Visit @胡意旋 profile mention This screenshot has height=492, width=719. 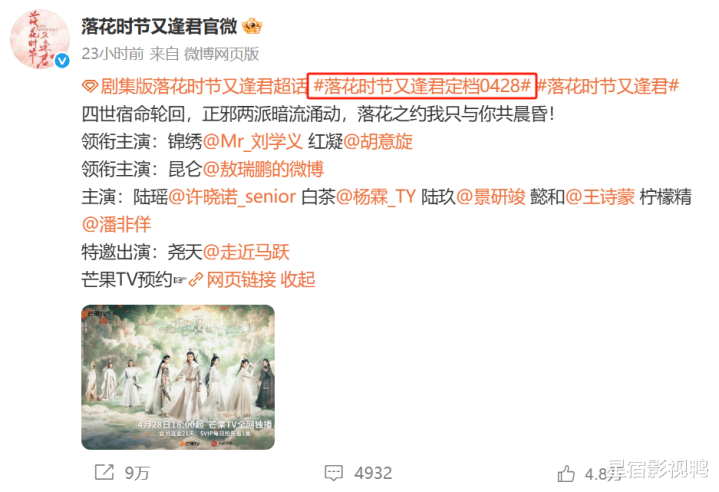tap(378, 141)
